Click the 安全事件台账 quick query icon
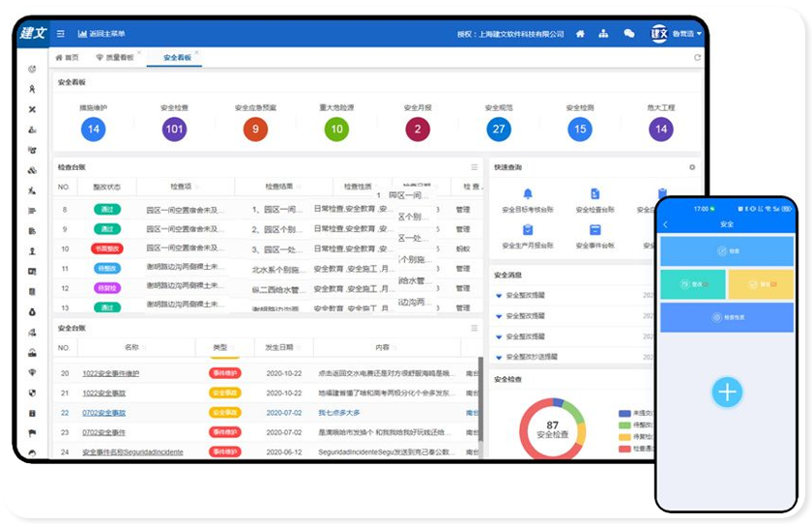The image size is (812, 524). [x=594, y=230]
